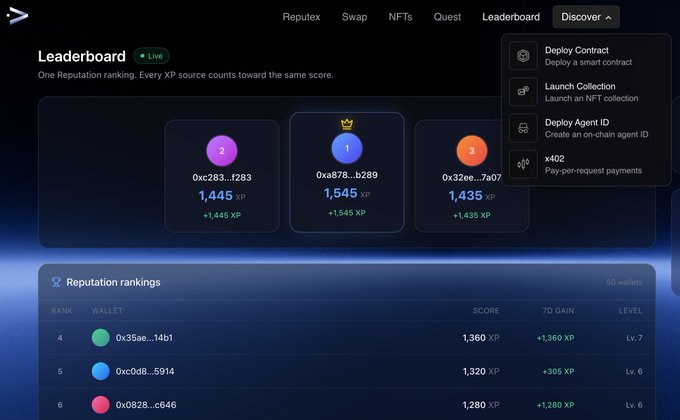Click the Leaderboard page title
Viewport: 680px width, 420px height.
(x=82, y=56)
